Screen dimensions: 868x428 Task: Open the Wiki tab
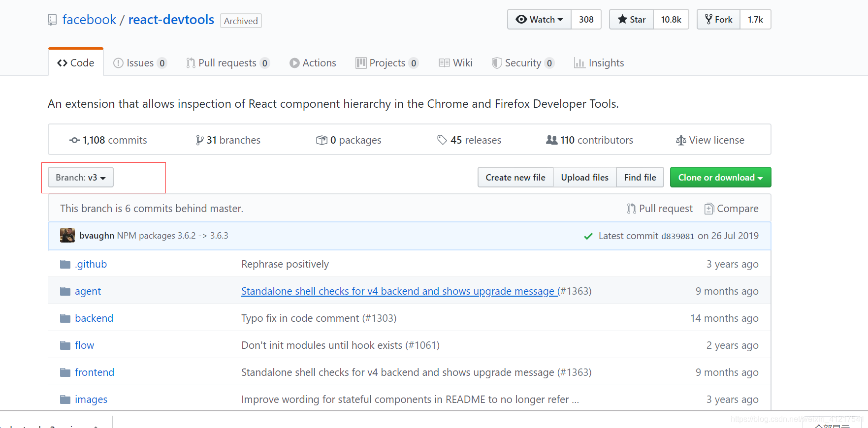point(455,63)
